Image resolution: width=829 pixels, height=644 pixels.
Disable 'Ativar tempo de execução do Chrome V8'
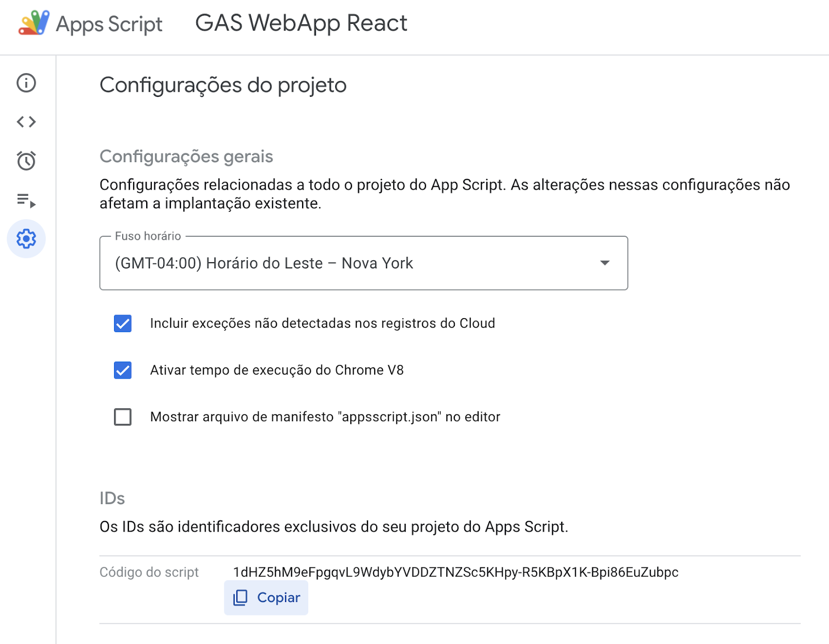point(123,370)
